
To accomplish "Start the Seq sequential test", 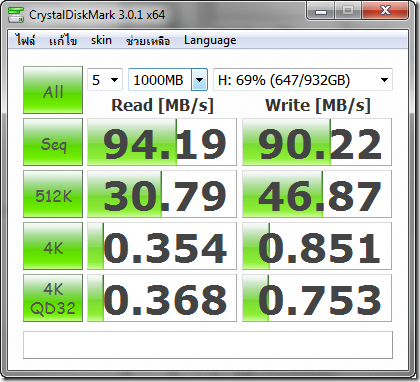I will [53, 142].
